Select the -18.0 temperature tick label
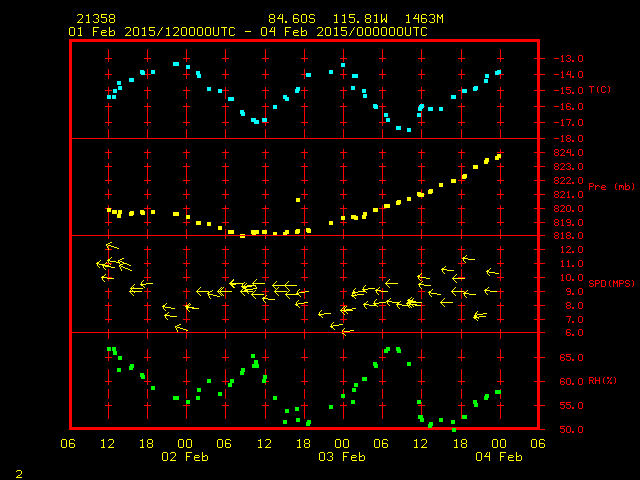 click(569, 139)
